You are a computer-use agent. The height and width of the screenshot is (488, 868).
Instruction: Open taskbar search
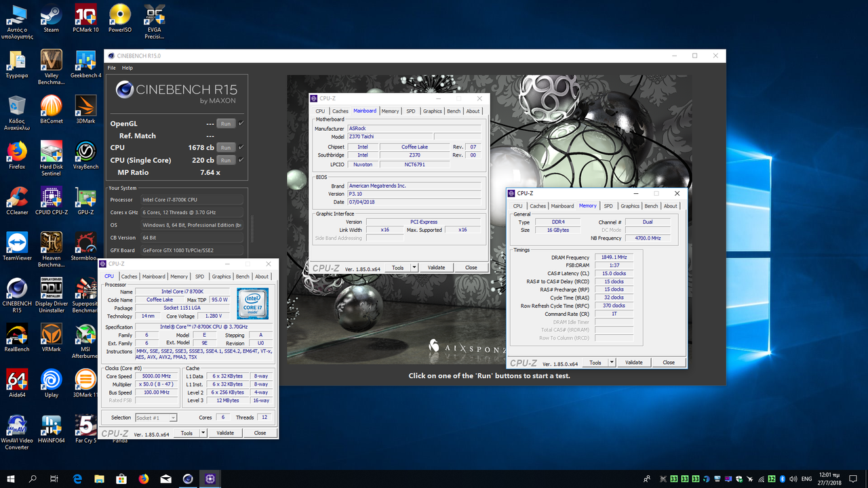pos(33,479)
